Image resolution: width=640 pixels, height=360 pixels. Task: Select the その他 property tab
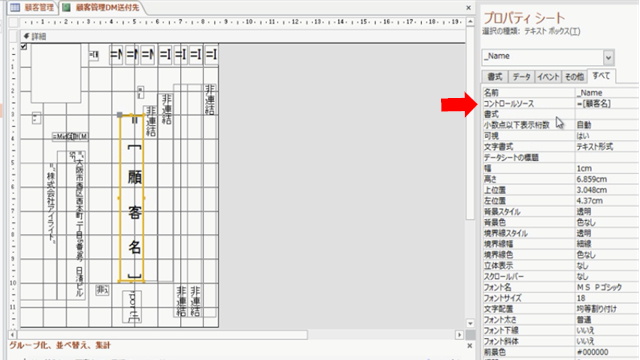[574, 77]
